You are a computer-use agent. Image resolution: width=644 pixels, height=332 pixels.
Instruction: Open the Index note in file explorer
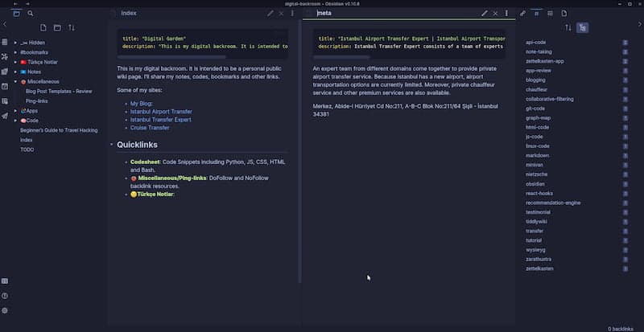point(27,140)
